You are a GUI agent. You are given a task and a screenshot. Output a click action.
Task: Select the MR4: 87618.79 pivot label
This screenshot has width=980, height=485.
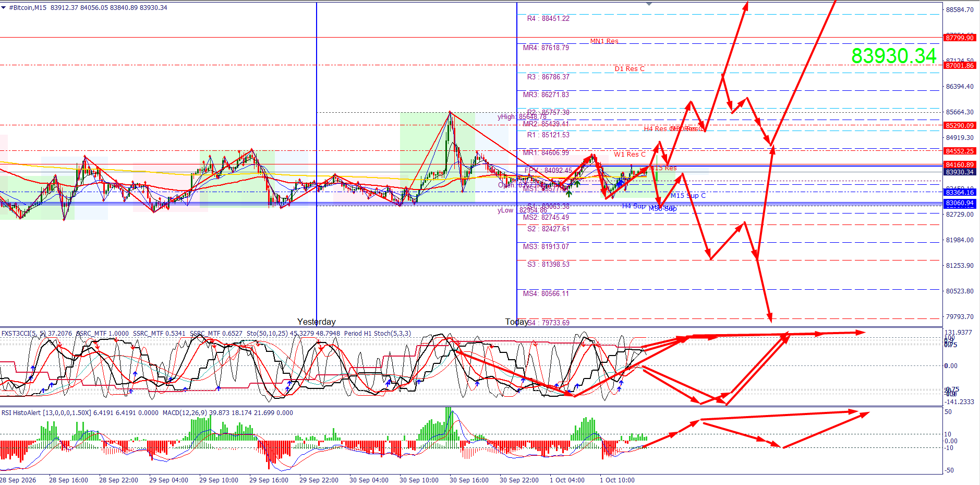546,48
